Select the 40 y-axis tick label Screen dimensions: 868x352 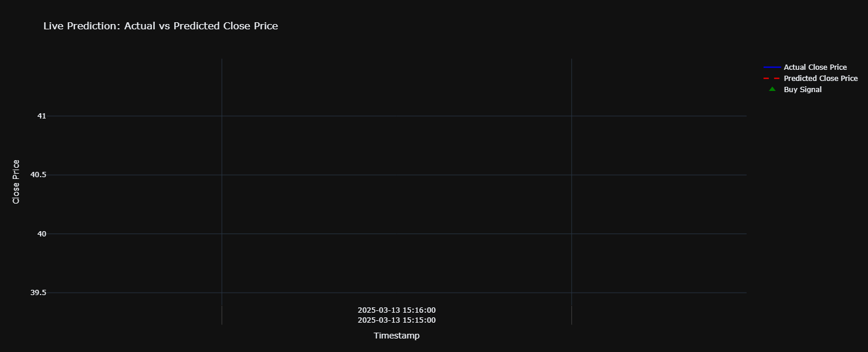[41, 233]
